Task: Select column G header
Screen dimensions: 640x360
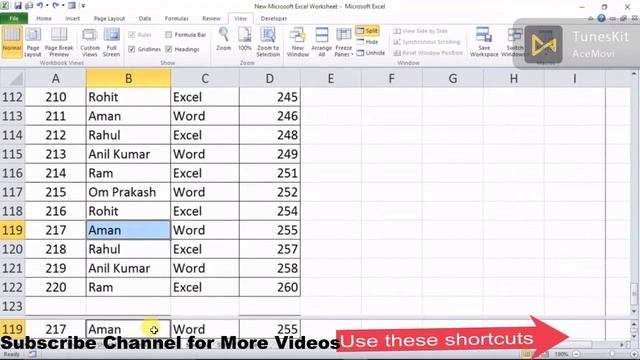Action: coord(453,78)
